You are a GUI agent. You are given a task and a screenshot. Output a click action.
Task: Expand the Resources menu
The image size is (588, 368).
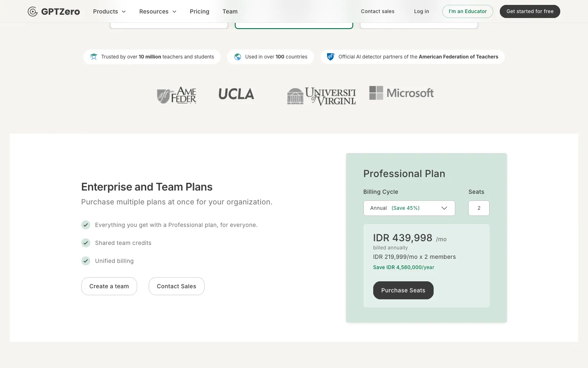coord(158,11)
